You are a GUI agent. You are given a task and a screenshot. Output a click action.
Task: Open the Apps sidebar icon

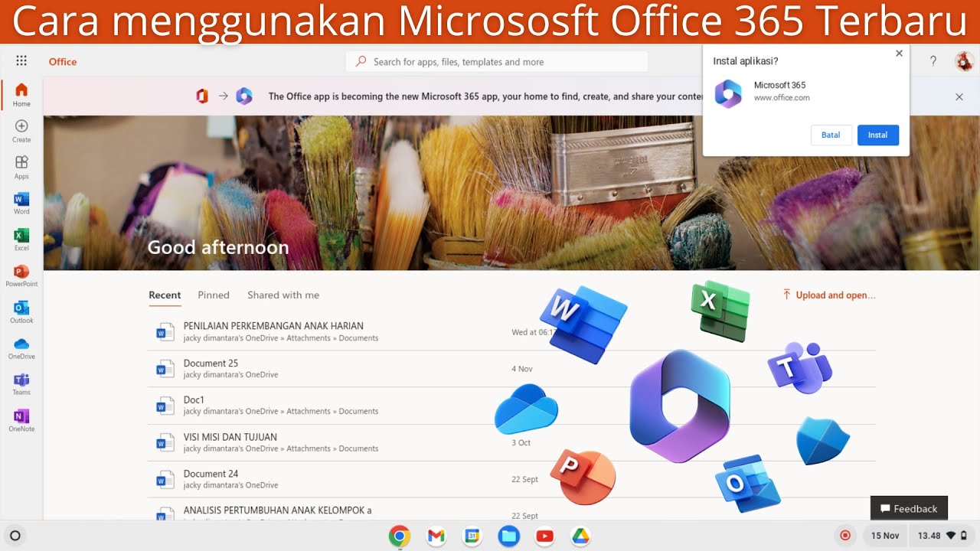pyautogui.click(x=21, y=167)
